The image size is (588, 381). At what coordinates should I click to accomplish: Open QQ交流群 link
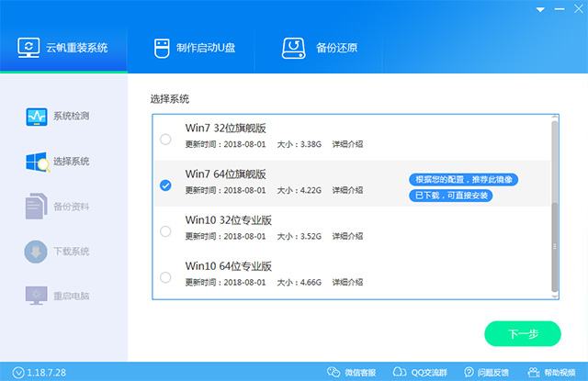[x=429, y=373]
